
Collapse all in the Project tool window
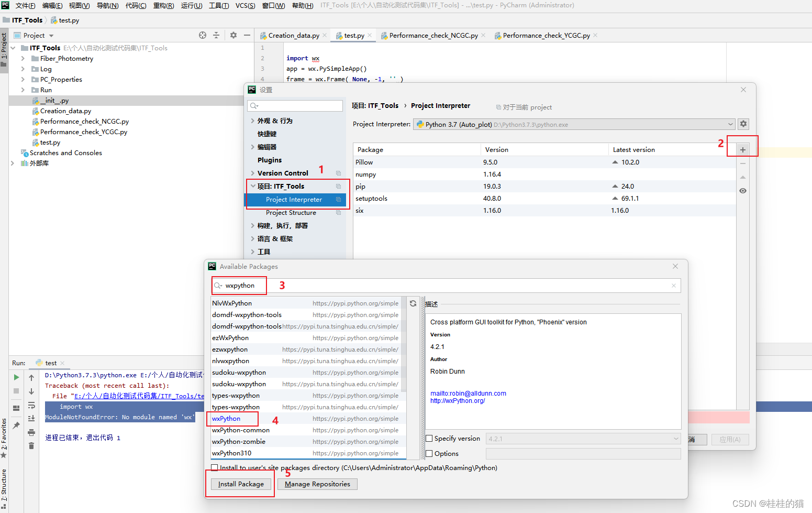216,35
